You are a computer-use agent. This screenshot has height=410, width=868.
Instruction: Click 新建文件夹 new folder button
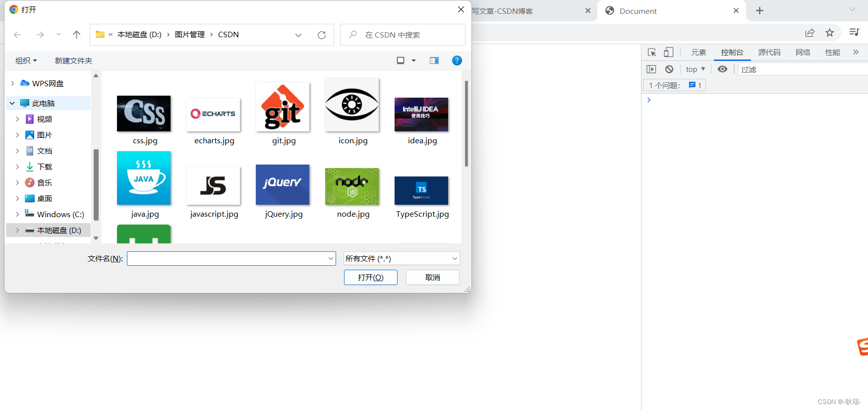[73, 60]
